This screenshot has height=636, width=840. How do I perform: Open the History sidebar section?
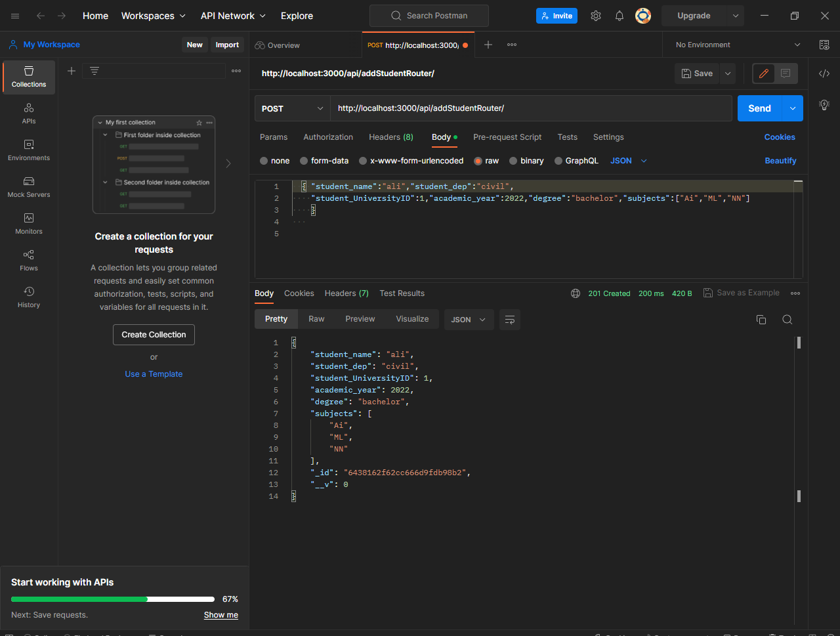29,297
